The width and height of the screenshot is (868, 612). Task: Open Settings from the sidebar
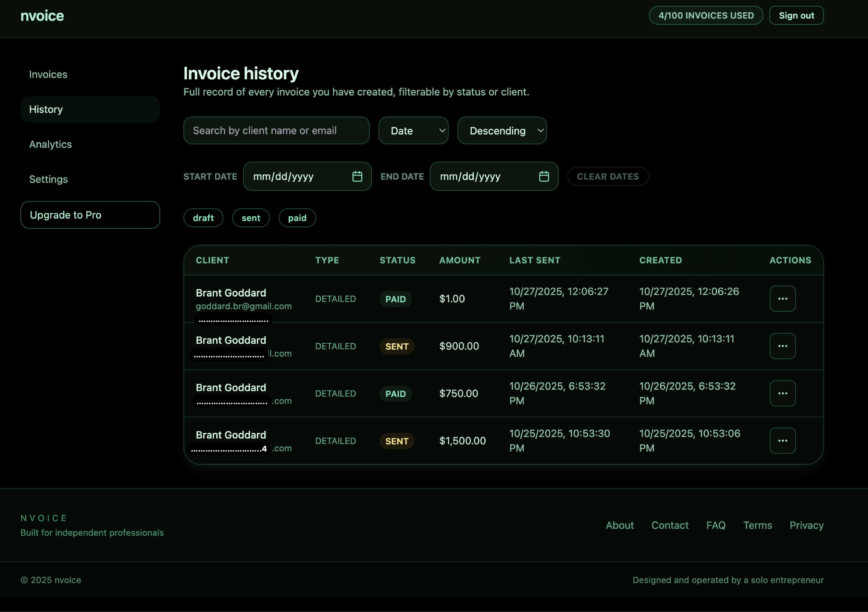tap(49, 179)
